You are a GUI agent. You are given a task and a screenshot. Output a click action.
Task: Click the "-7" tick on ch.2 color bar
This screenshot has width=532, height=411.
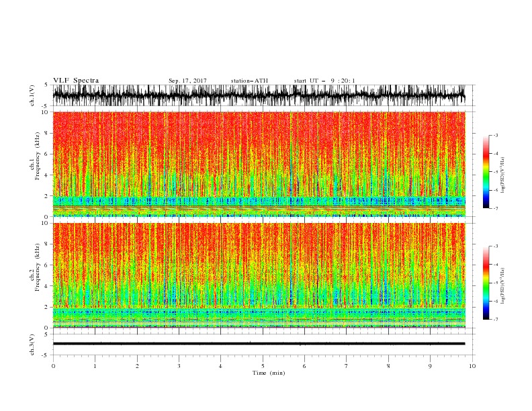(x=494, y=320)
